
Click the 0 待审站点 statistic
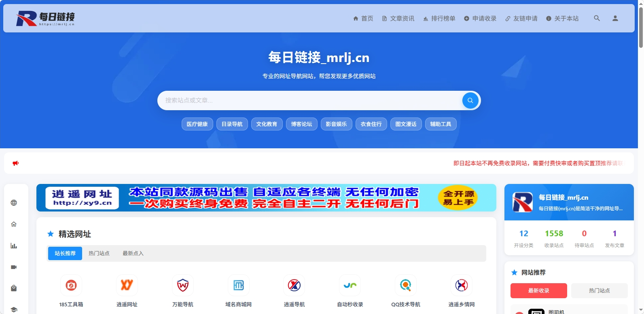[585, 239]
